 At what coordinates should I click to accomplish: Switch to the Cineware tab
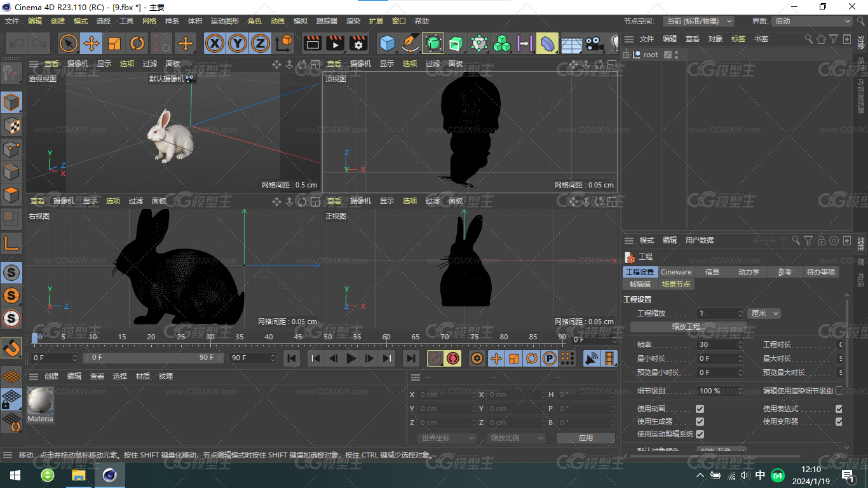(x=676, y=272)
